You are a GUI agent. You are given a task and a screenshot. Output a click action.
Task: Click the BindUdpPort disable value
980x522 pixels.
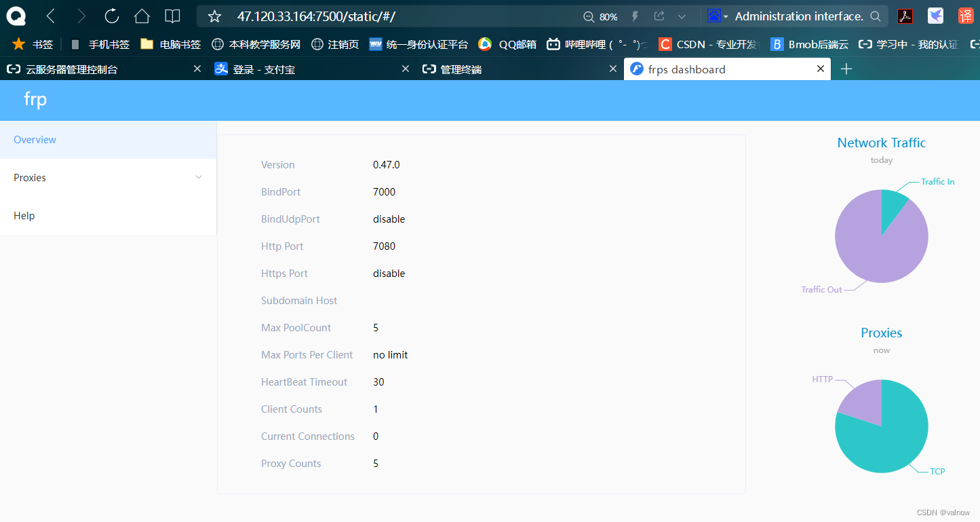(389, 219)
